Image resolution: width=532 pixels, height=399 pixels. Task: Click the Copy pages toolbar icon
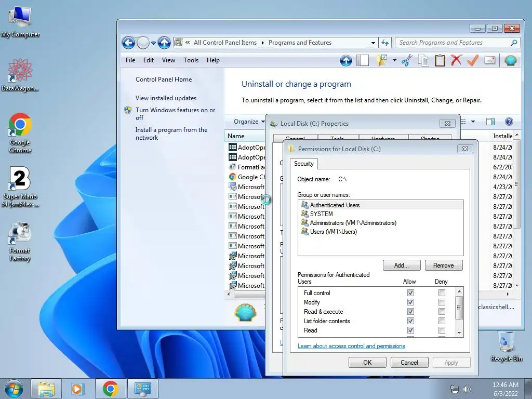(x=423, y=61)
